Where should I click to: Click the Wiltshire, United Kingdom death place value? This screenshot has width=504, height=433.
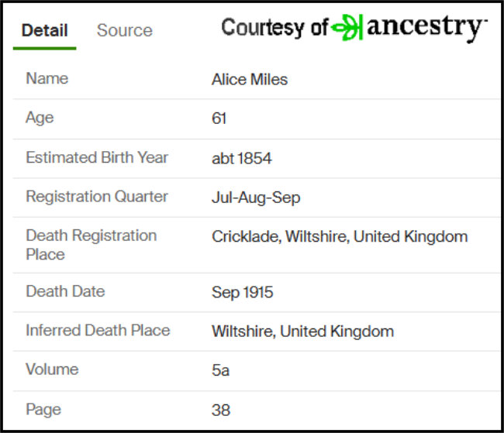click(x=302, y=332)
